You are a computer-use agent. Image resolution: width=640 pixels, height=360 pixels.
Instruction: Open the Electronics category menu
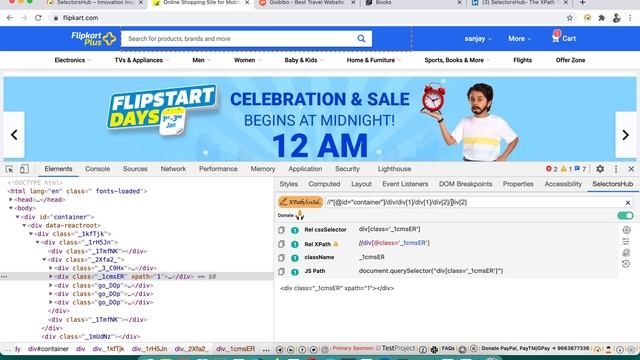[72, 60]
